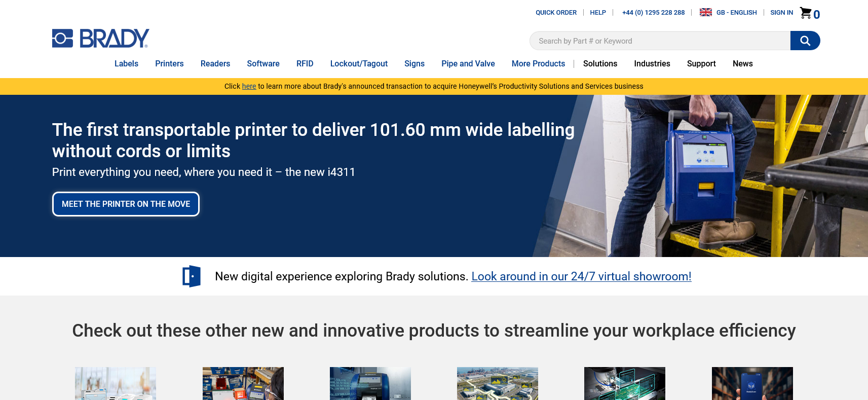Click the search magnifier button
Viewport: 868px width, 400px height.
click(805, 41)
